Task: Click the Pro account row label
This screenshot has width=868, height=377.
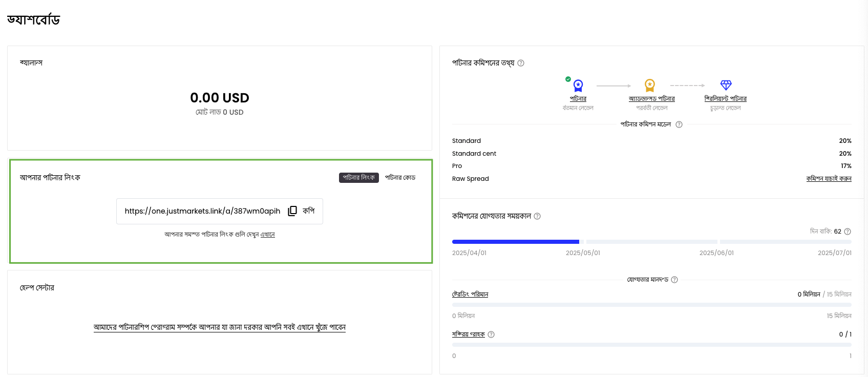Action: 457,166
